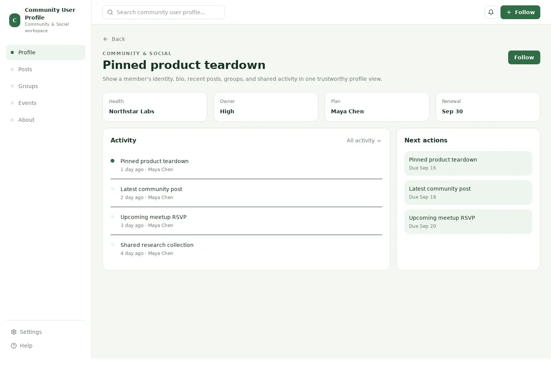This screenshot has height=392, width=551.
Task: Select Events in the sidebar
Action: tap(46, 103)
